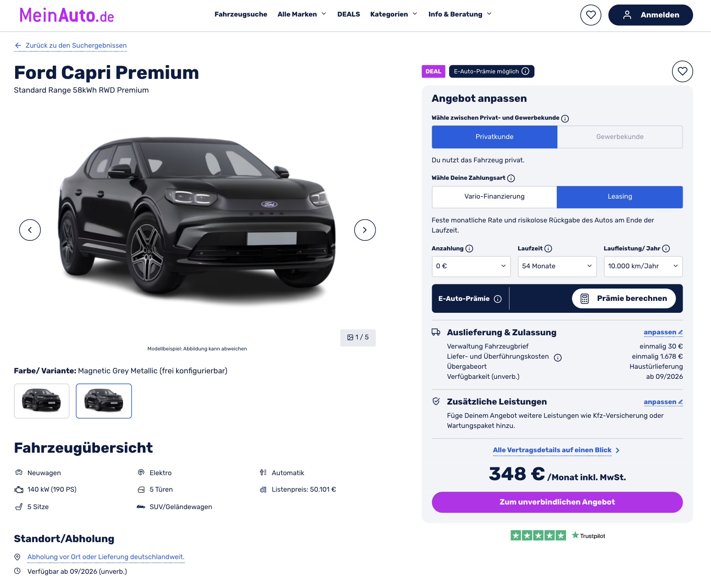Show info icon next to Anzahlung
Viewport: 711px width, 588px height.
pos(469,249)
